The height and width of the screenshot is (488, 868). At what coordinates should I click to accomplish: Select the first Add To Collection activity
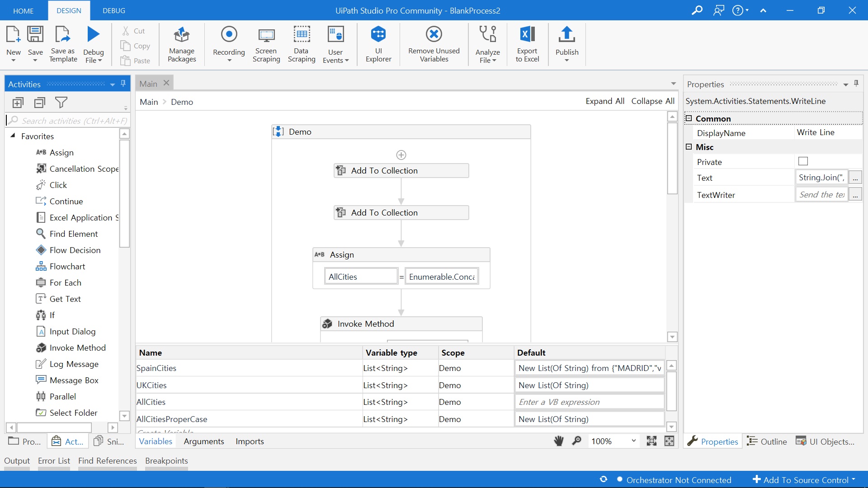pos(401,170)
